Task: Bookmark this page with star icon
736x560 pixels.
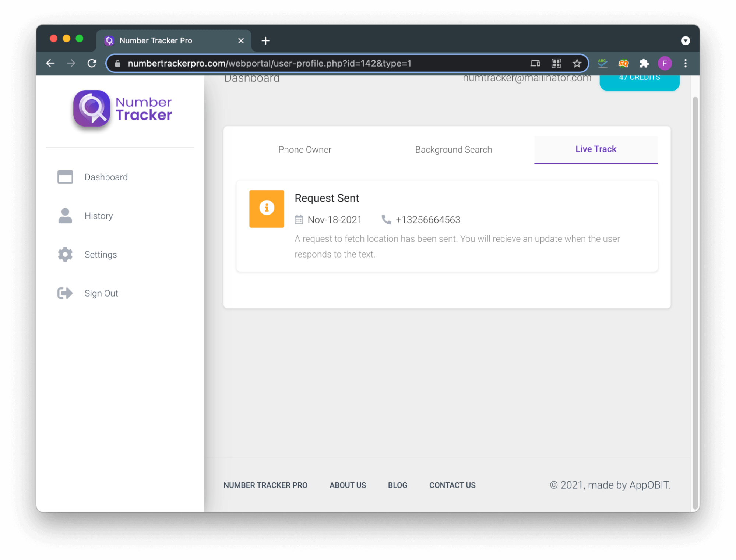Action: click(577, 63)
